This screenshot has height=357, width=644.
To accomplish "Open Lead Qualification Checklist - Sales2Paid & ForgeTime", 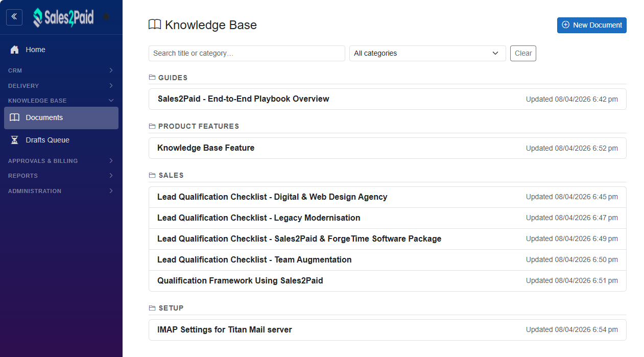I will [387, 239].
